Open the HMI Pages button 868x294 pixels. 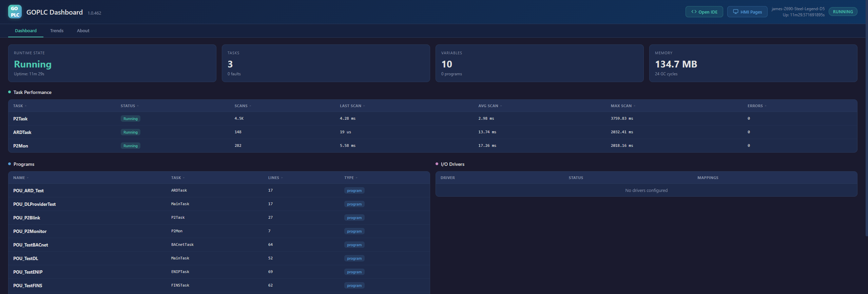click(x=747, y=12)
